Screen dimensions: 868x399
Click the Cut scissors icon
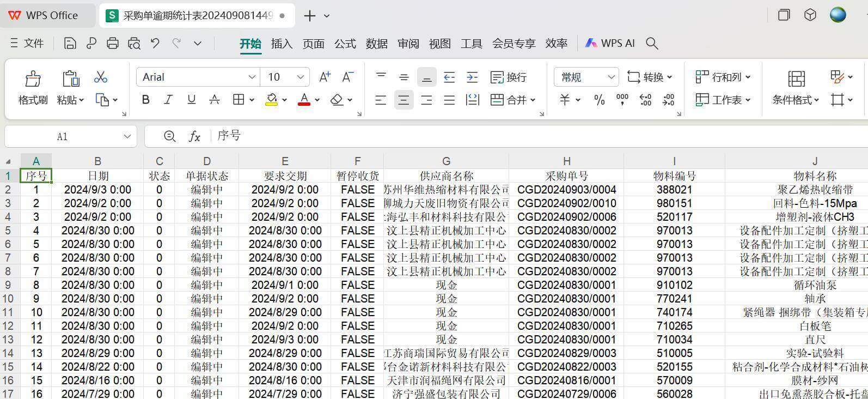coord(100,77)
